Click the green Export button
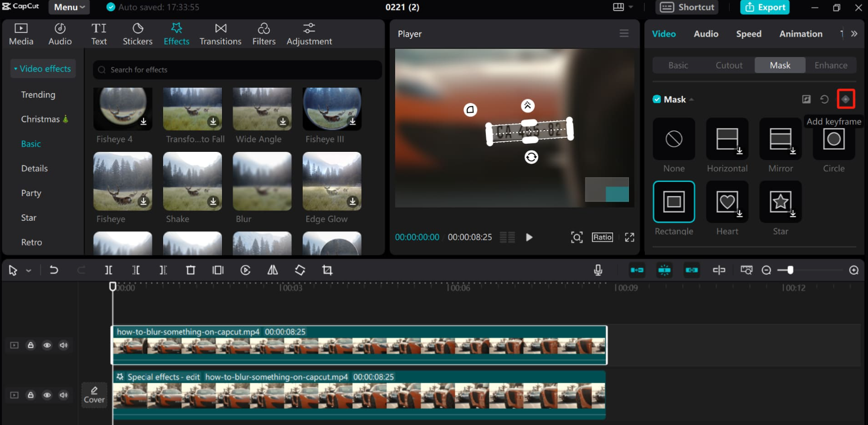Image resolution: width=868 pixels, height=425 pixels. (x=764, y=8)
